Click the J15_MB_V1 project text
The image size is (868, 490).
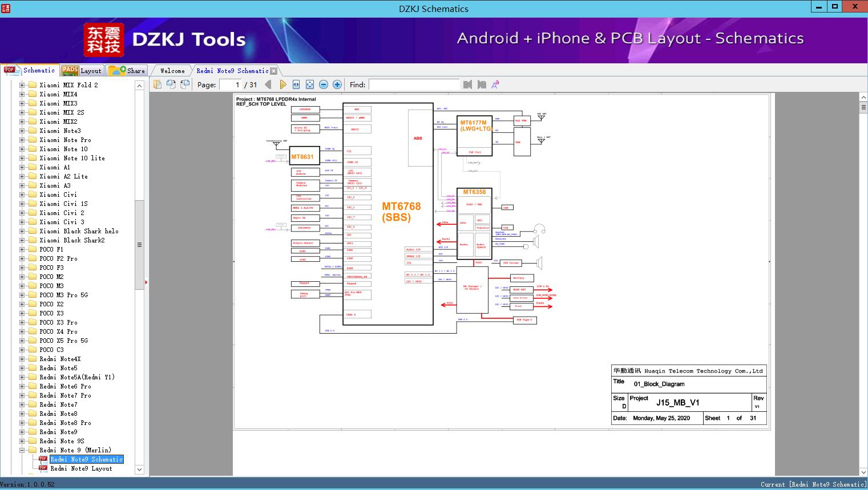point(677,402)
